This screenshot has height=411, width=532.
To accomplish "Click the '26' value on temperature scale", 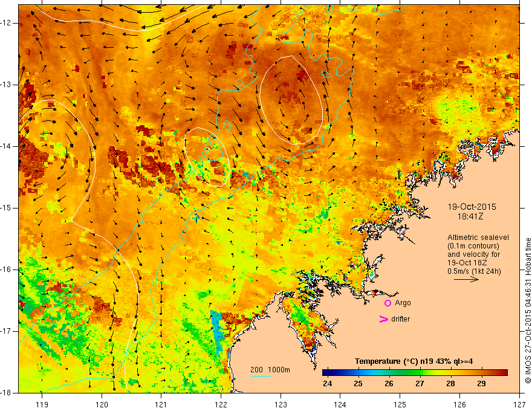I will tap(389, 384).
